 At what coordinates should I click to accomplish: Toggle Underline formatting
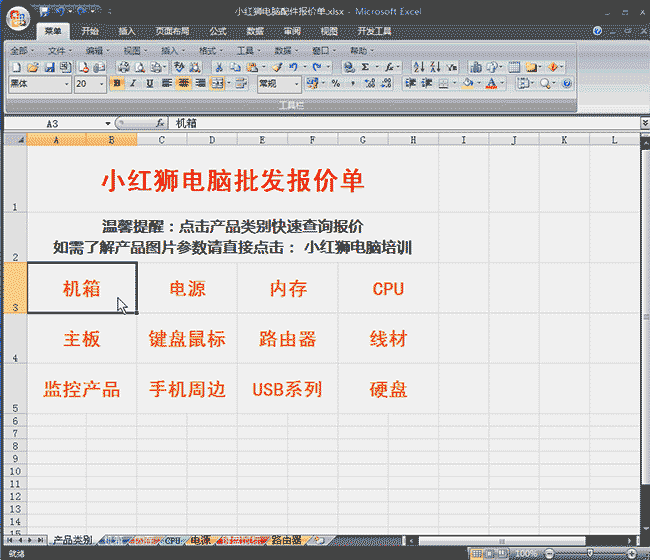coord(150,84)
